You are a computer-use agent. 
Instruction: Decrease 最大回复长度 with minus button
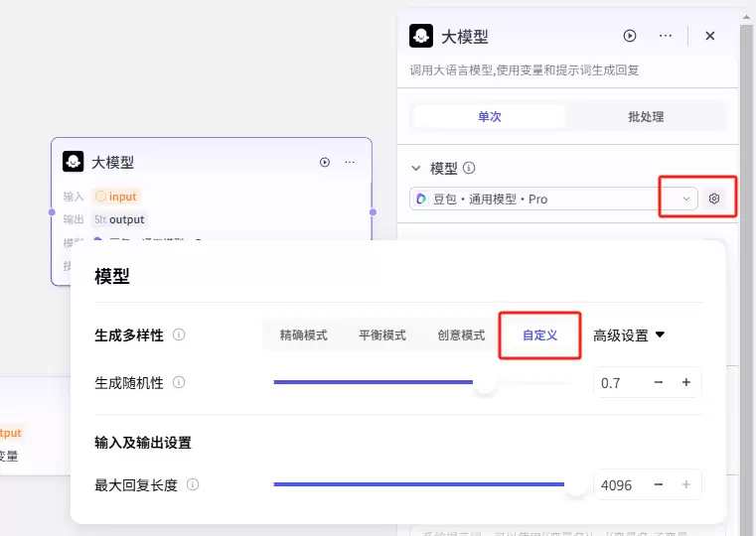tap(658, 484)
